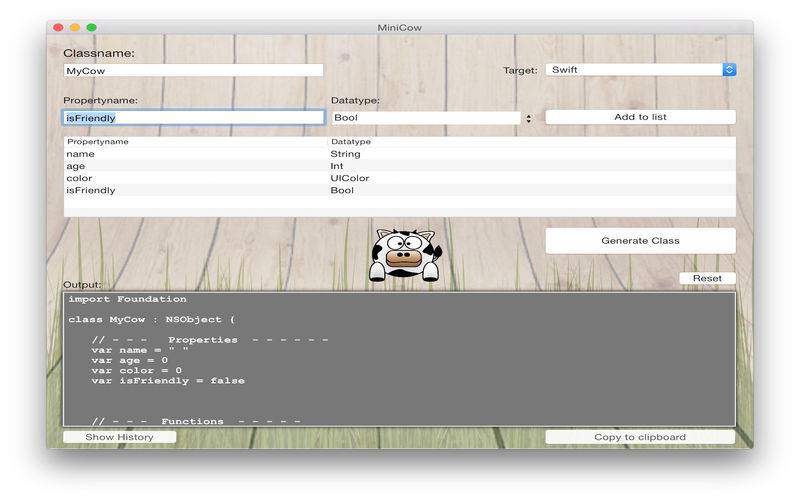Close the MiniCow window with red button
Screen dimensions: 800x500
(58, 27)
